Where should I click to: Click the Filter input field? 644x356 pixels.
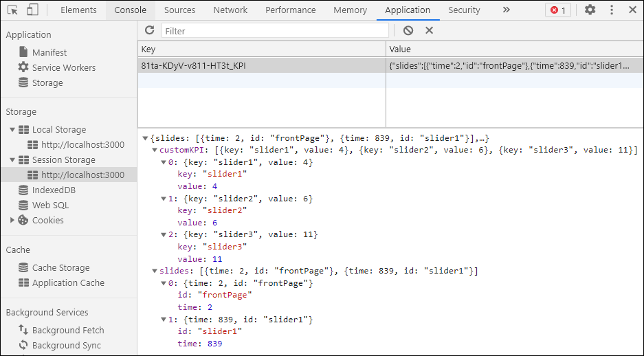coord(275,31)
